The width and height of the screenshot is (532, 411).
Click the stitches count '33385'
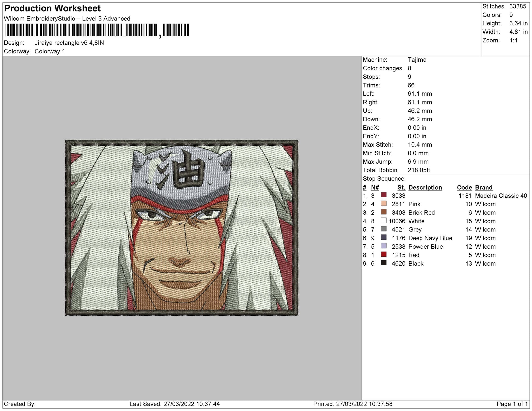click(518, 6)
